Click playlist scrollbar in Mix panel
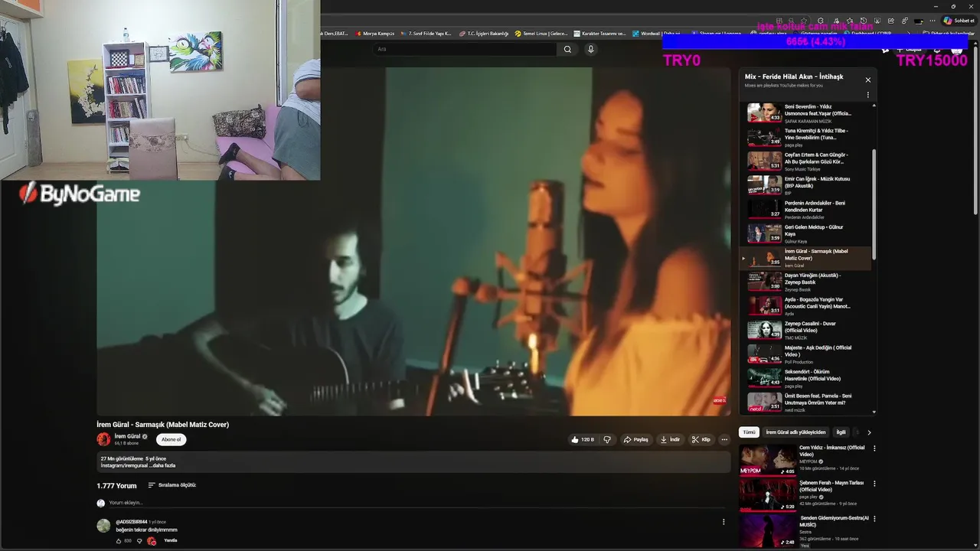The image size is (980, 551). pyautogui.click(x=874, y=205)
